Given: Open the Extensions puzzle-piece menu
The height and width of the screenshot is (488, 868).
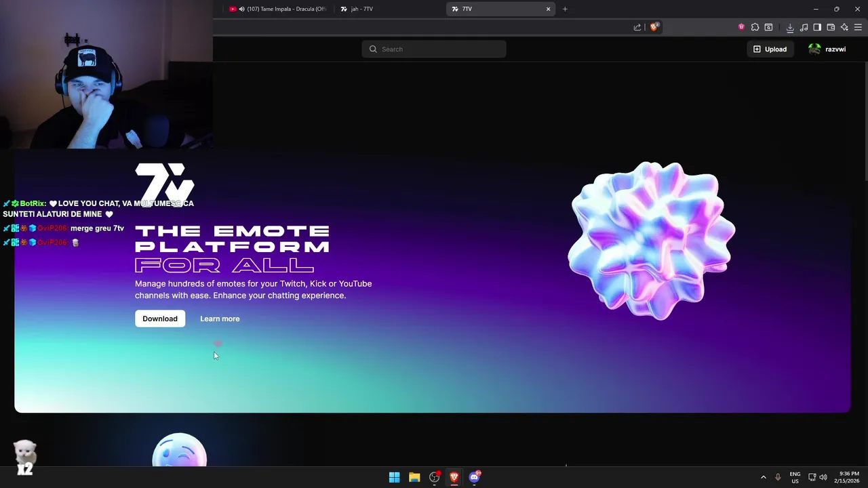Looking at the screenshot, I should [755, 27].
